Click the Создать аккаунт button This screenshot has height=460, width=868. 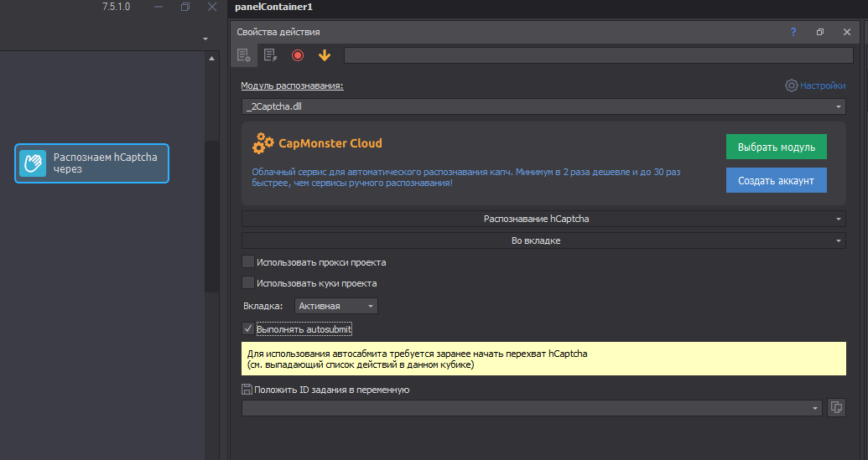[776, 180]
